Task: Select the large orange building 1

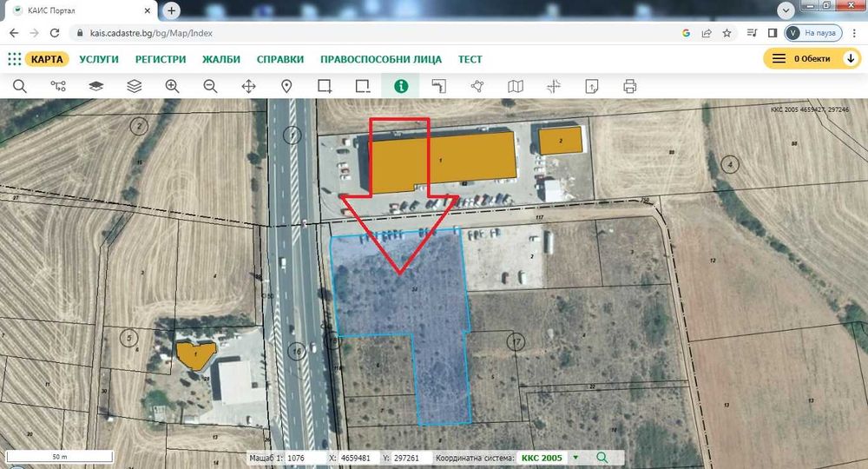Action: 443,162
